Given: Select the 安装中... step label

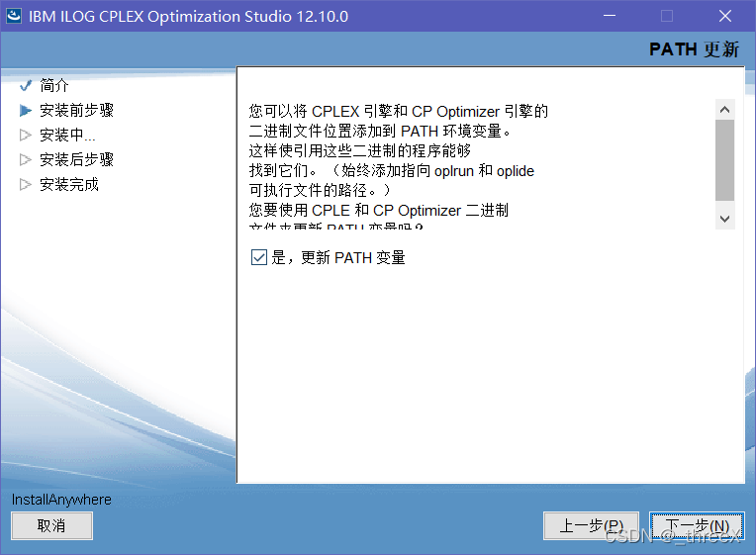Looking at the screenshot, I should click(x=67, y=135).
